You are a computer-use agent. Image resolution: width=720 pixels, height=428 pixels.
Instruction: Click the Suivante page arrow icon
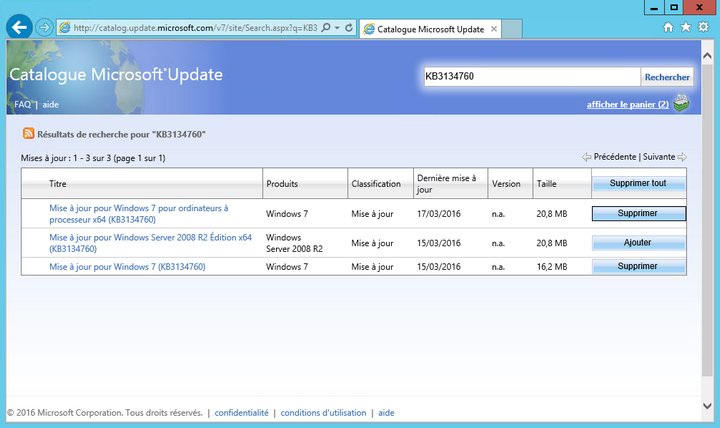682,157
